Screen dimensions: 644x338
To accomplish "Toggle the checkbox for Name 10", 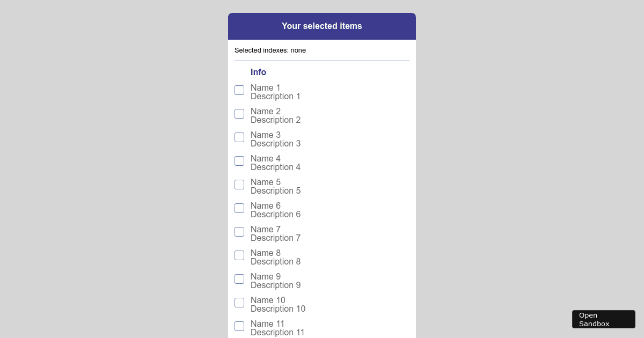I will [239, 303].
